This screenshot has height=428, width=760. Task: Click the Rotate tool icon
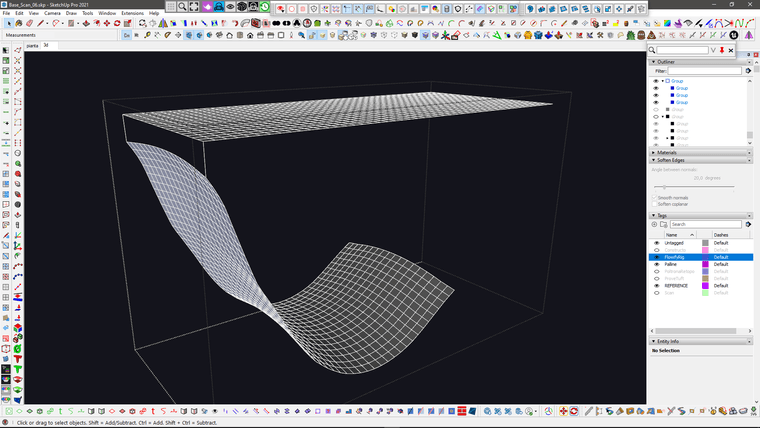[118, 23]
